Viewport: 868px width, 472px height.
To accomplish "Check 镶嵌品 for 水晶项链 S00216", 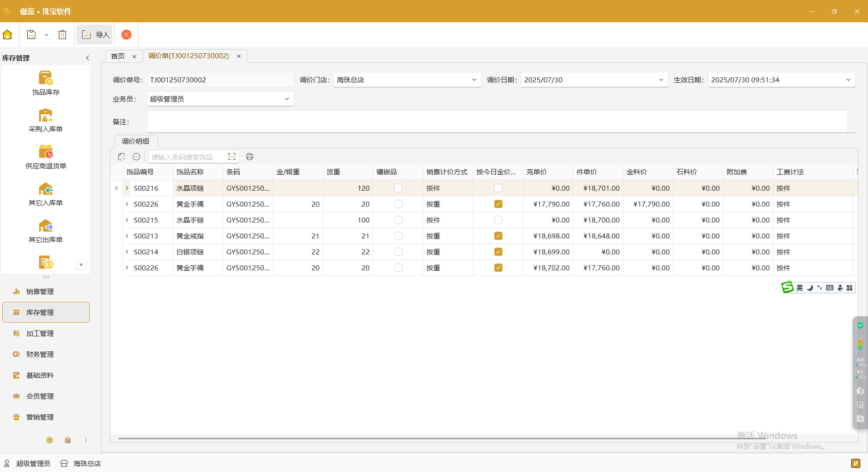I will [x=397, y=188].
